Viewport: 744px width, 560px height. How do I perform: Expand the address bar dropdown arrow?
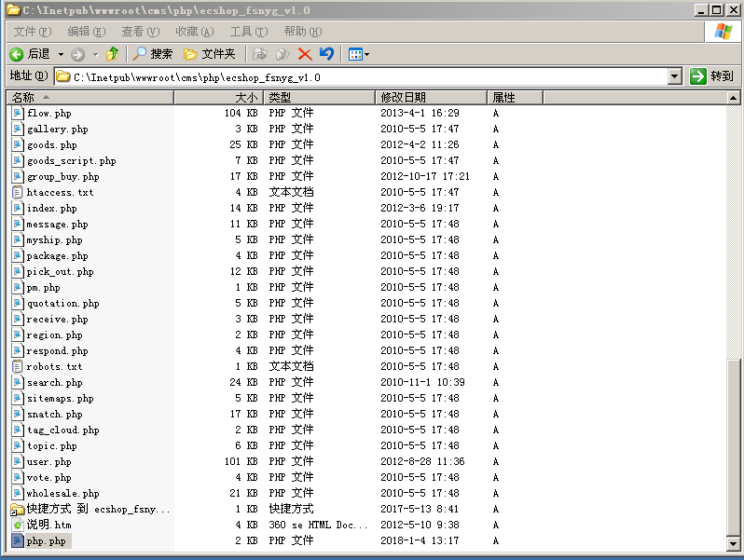point(675,76)
